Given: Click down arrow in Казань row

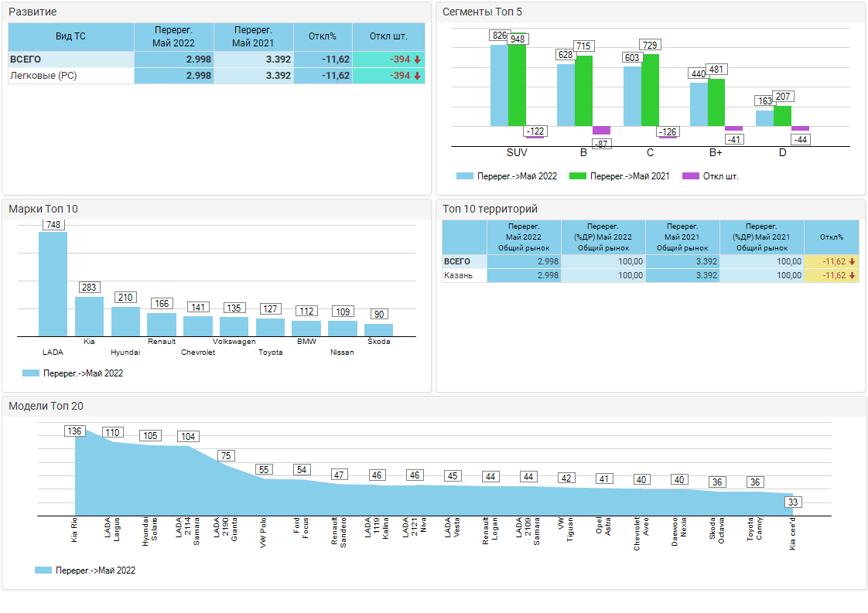Looking at the screenshot, I should tap(852, 275).
